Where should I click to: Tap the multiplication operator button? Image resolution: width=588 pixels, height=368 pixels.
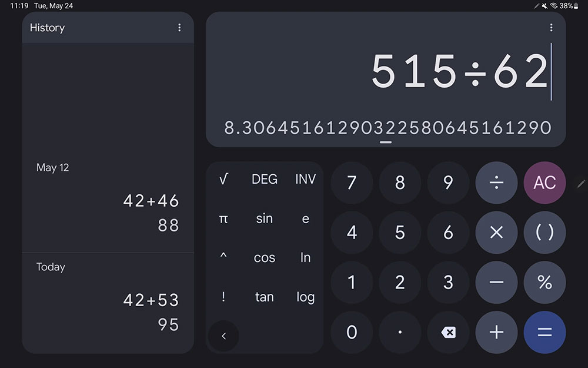[x=496, y=233]
